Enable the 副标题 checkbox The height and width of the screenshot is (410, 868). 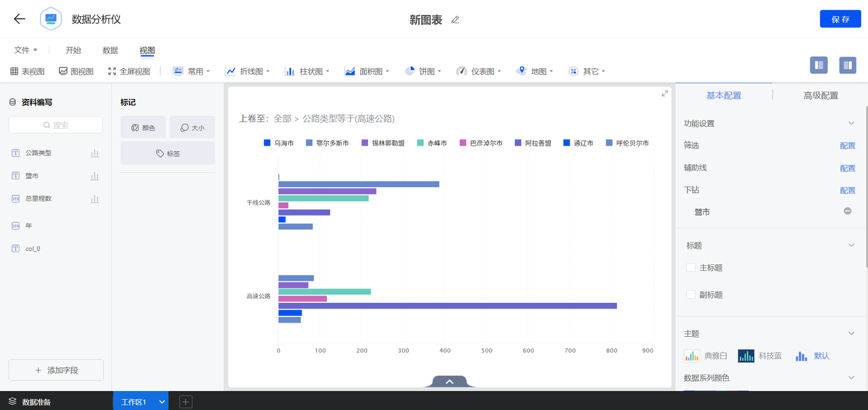(x=691, y=295)
